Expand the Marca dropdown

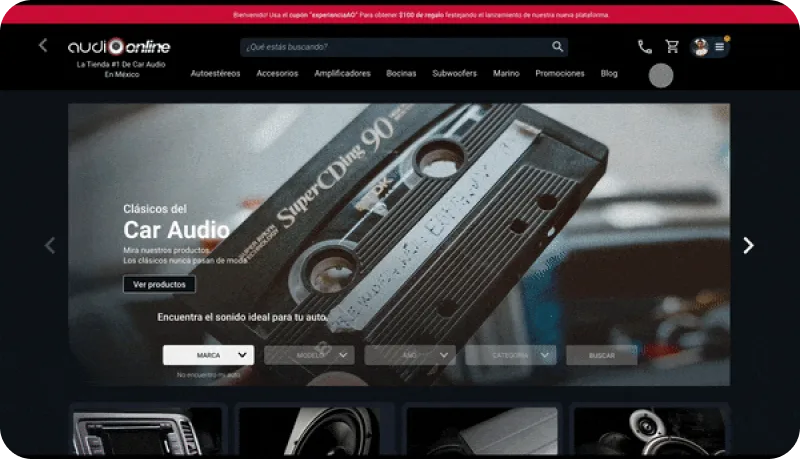pos(208,355)
